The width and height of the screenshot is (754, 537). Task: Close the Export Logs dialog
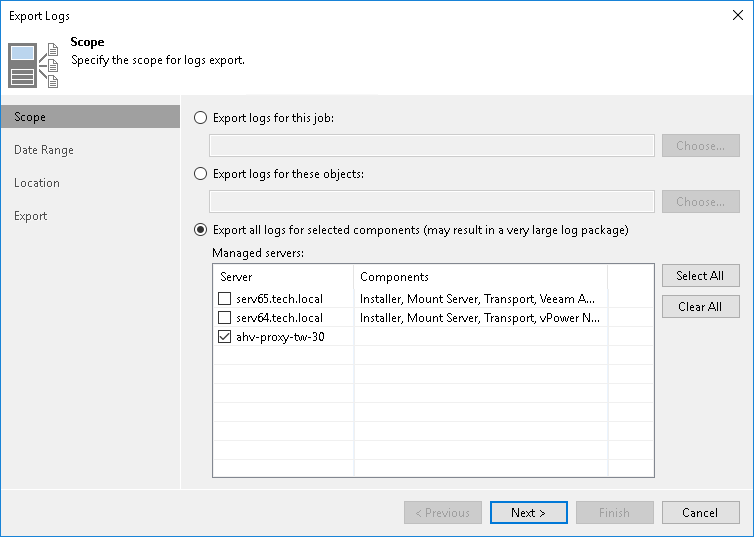tap(738, 15)
